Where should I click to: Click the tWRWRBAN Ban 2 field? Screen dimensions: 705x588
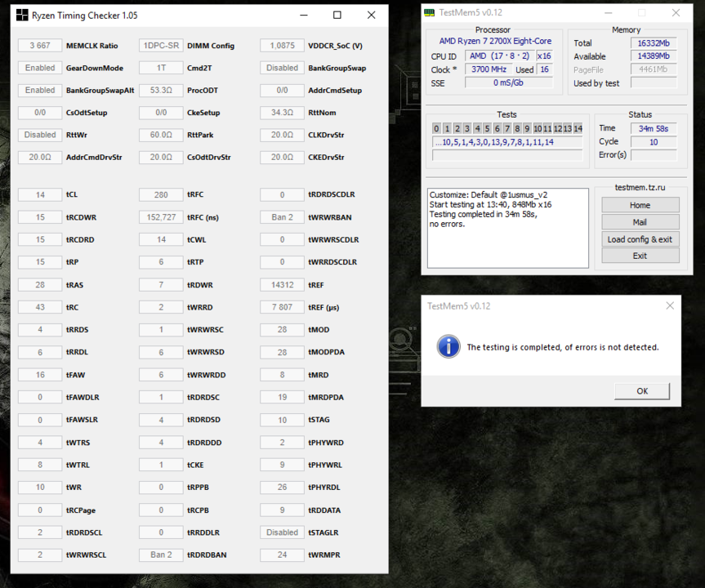click(x=282, y=217)
